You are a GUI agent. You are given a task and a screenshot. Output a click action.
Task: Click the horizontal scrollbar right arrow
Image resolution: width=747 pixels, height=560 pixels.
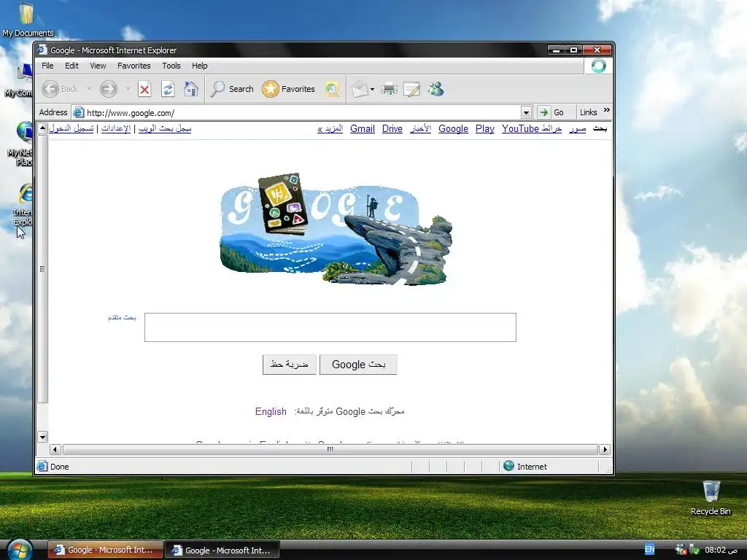605,449
